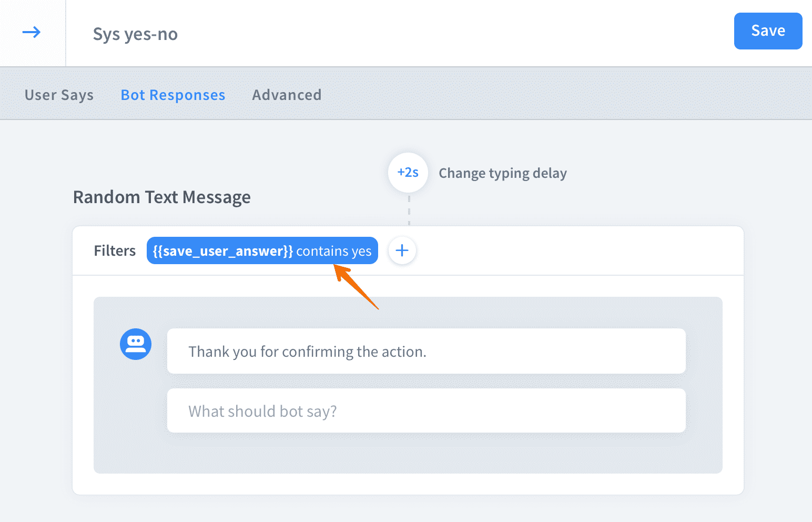Click the Sys yes-no interaction title
The width and height of the screenshot is (812, 522).
135,34
